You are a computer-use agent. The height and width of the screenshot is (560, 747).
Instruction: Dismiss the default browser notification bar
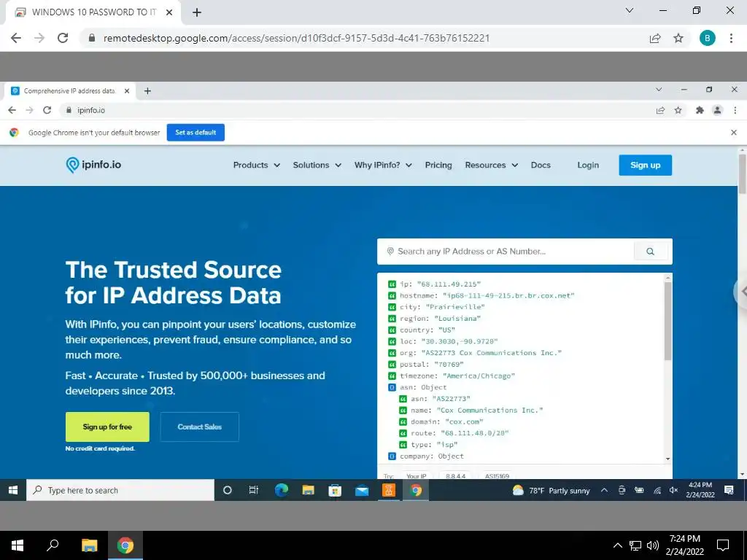click(734, 133)
